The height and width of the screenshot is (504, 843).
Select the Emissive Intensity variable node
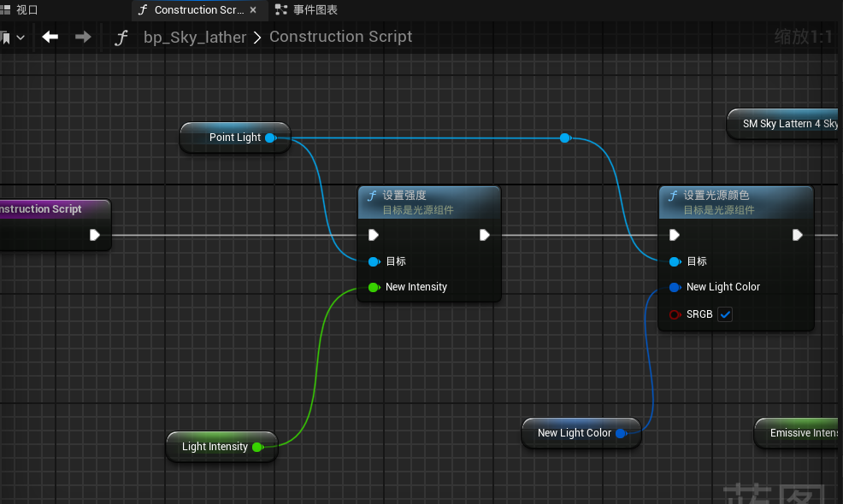coord(796,433)
